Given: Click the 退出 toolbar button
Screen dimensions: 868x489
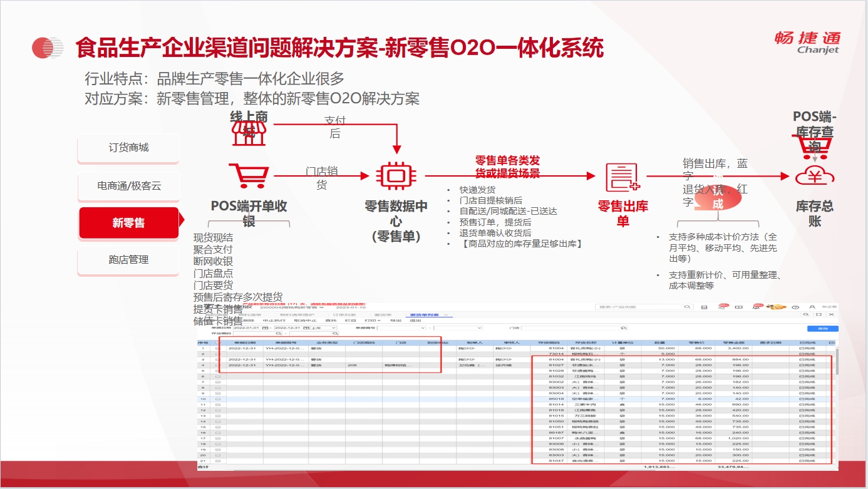Looking at the screenshot, I should [415, 321].
